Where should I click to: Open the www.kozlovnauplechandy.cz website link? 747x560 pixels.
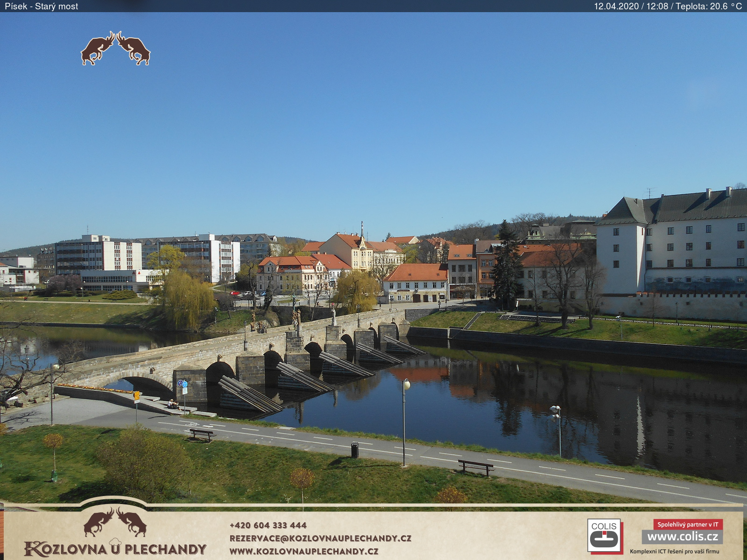coord(303,551)
